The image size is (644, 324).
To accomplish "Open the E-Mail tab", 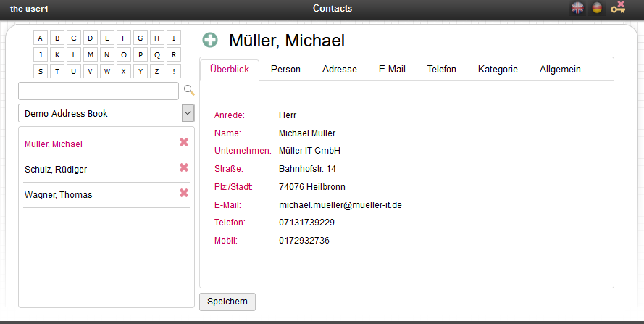I will [392, 69].
